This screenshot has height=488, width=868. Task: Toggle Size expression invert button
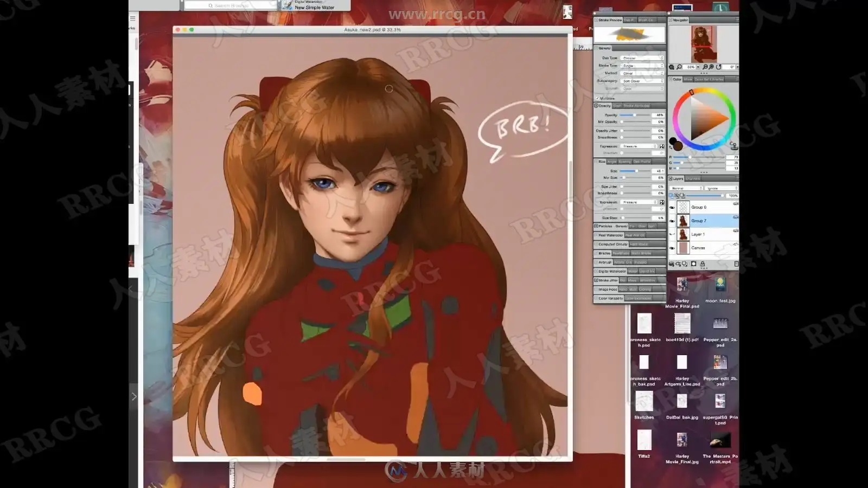coord(662,202)
